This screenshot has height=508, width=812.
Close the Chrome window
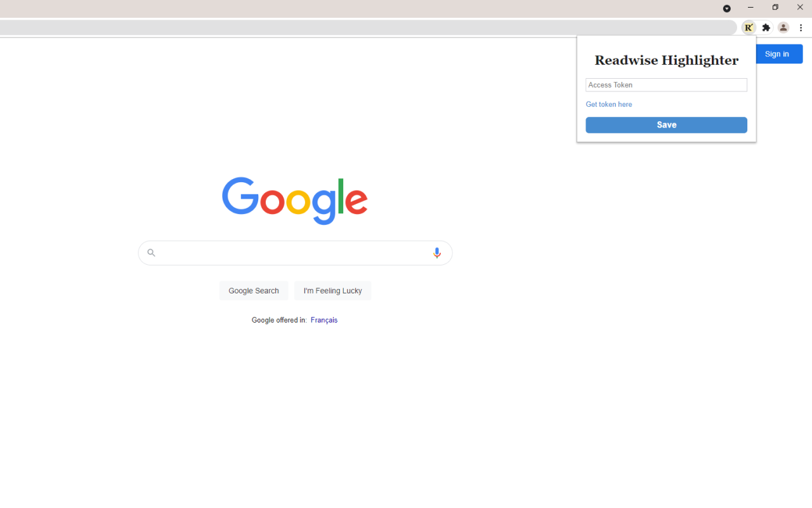click(x=800, y=8)
